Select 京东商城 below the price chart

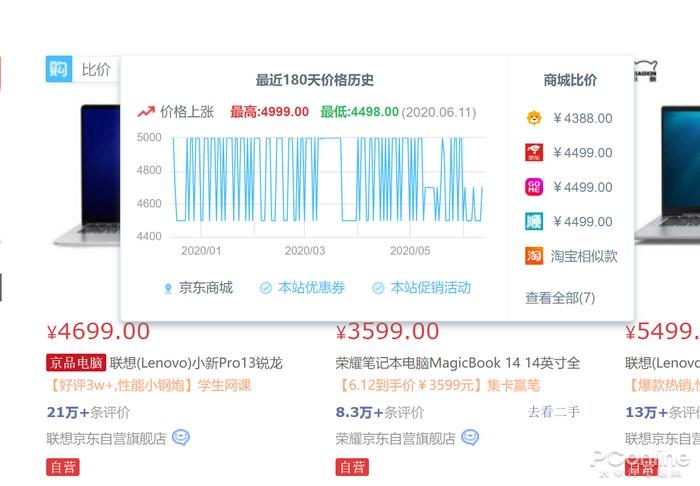[206, 288]
